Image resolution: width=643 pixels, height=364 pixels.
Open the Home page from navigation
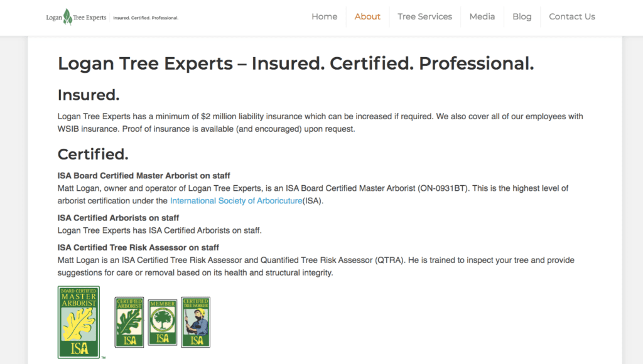click(x=325, y=17)
